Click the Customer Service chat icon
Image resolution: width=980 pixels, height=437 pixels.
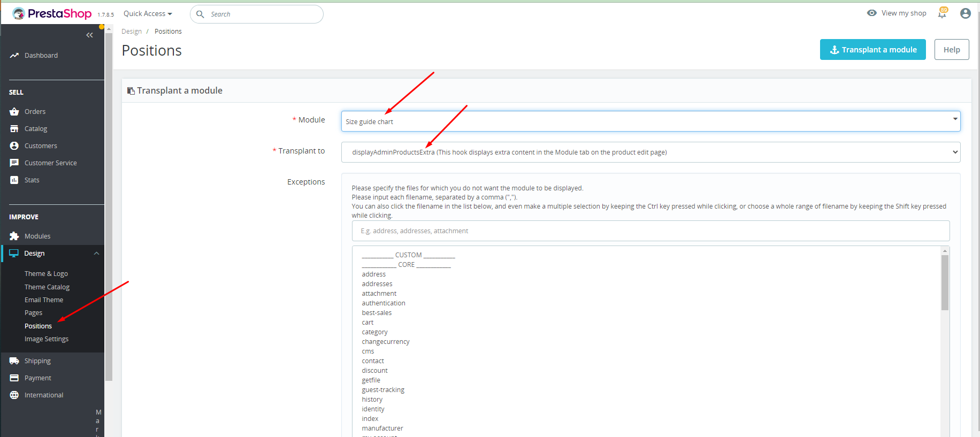(14, 163)
